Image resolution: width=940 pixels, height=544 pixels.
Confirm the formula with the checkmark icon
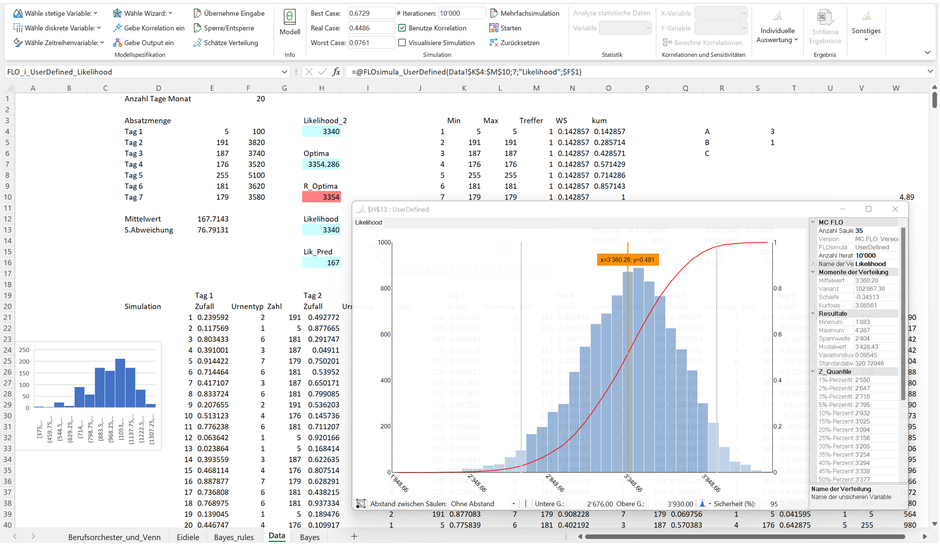coord(323,71)
